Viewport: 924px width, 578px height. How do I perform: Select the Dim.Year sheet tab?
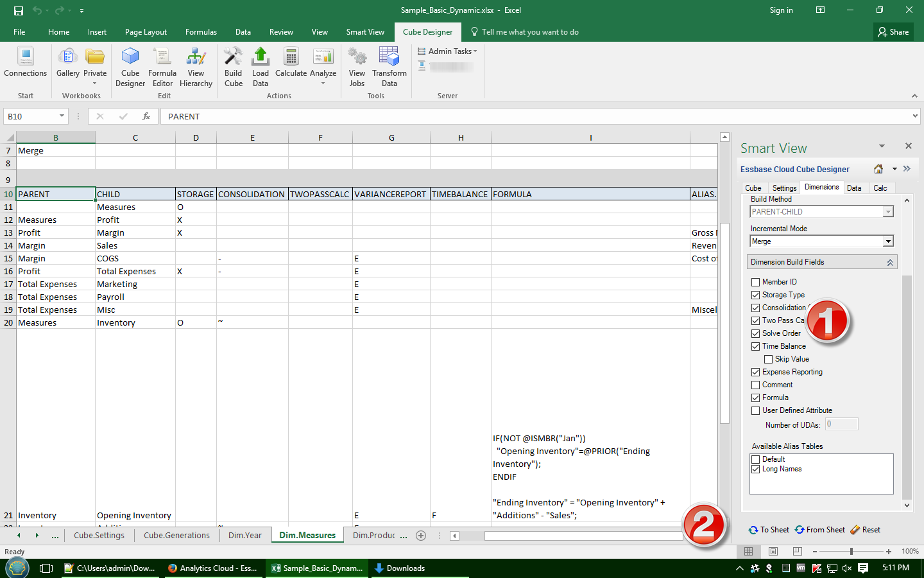[245, 535]
